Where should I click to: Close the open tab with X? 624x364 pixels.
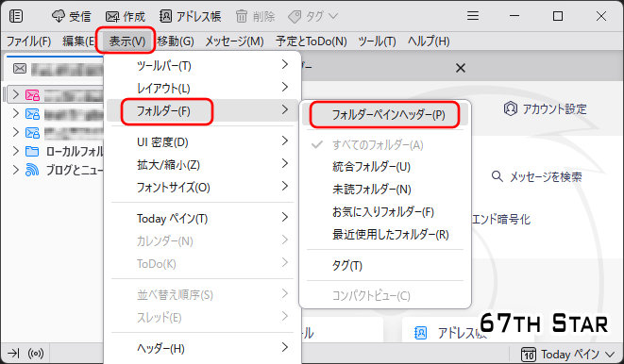click(x=461, y=68)
